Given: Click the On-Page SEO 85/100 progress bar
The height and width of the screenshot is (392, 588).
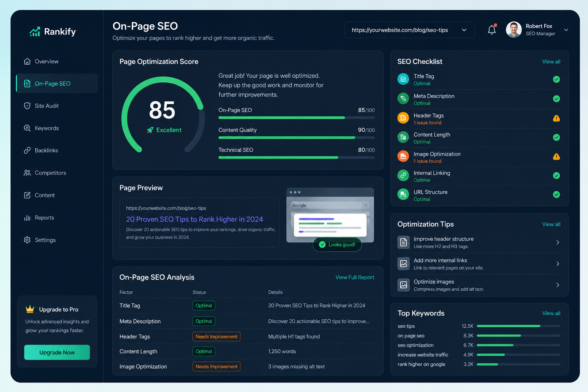Looking at the screenshot, I should 296,118.
